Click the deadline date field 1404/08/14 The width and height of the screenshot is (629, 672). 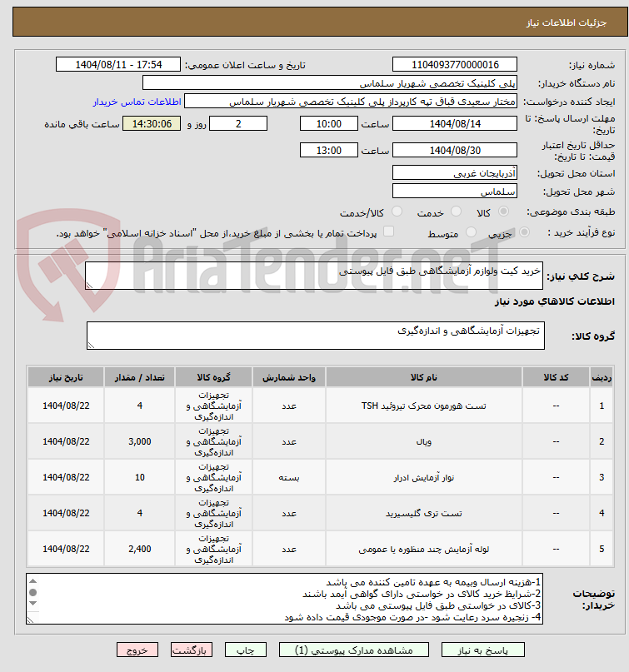455,124
